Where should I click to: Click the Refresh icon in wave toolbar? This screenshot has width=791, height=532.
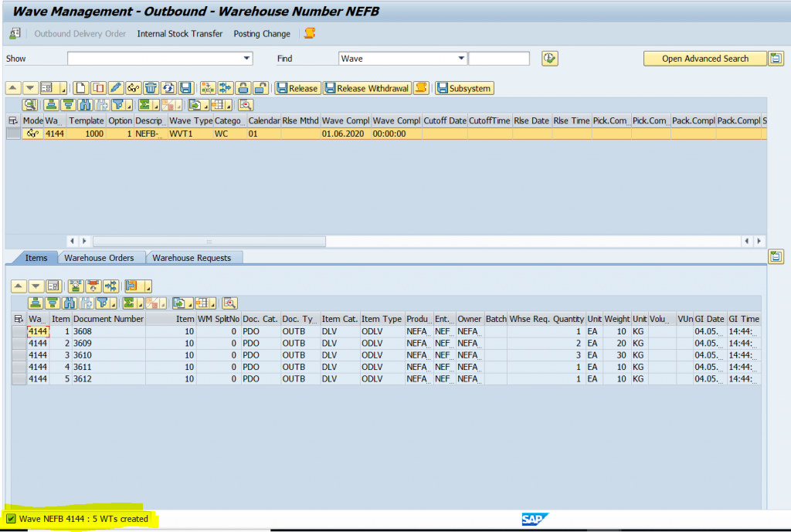pyautogui.click(x=168, y=88)
